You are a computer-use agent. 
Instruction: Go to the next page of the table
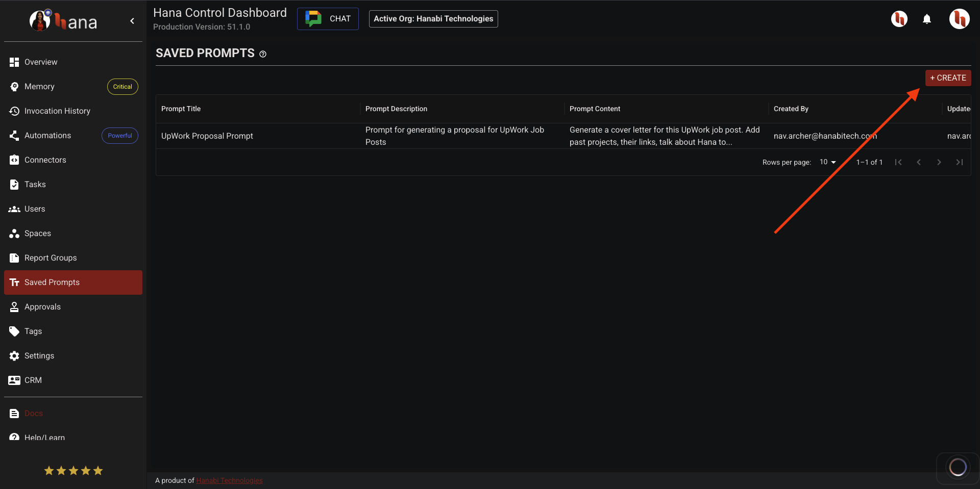939,162
